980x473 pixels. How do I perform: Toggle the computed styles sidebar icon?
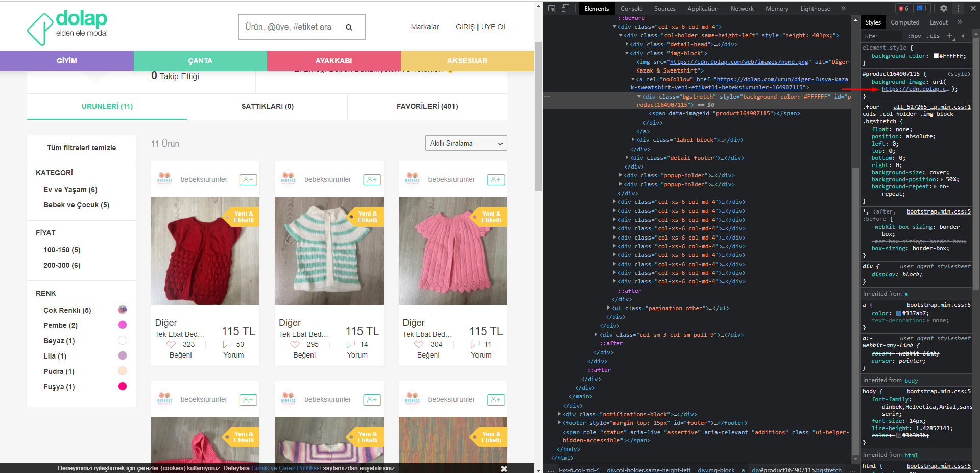(x=963, y=36)
